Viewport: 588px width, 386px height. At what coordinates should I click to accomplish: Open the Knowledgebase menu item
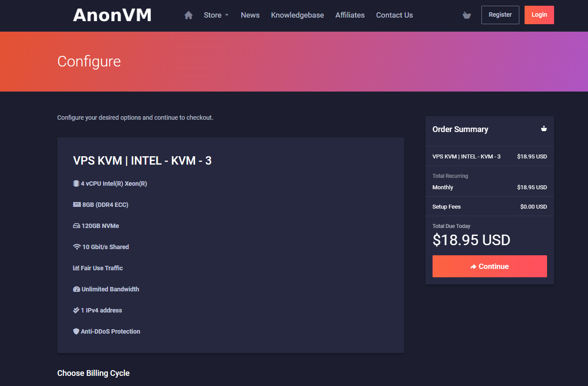point(297,15)
